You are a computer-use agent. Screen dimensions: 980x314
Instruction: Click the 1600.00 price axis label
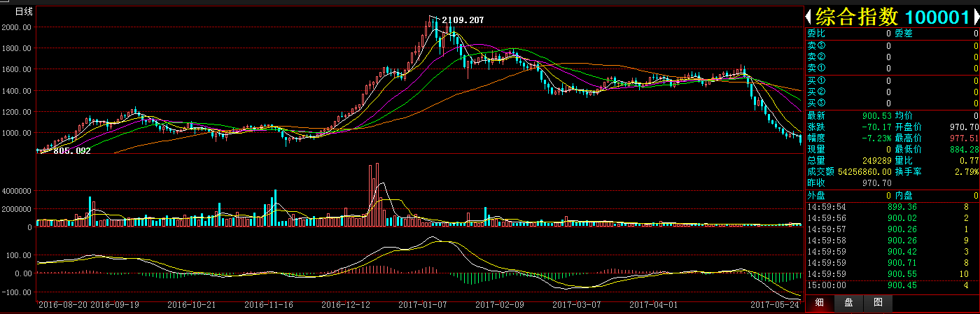(18, 69)
